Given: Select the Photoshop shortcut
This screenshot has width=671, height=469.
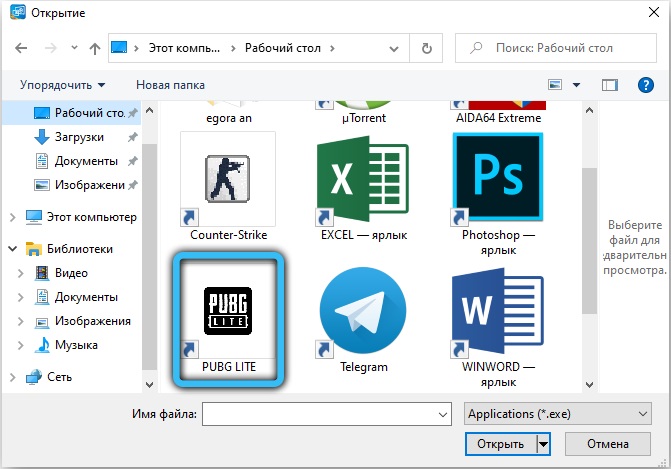Looking at the screenshot, I should [498, 193].
